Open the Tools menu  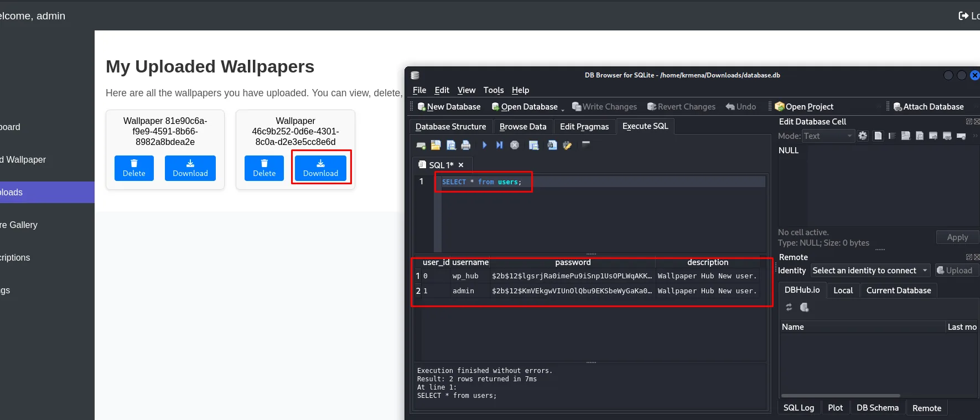click(494, 90)
